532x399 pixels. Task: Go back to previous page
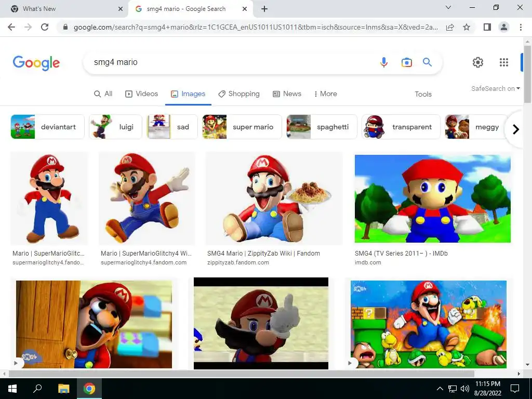coord(11,27)
